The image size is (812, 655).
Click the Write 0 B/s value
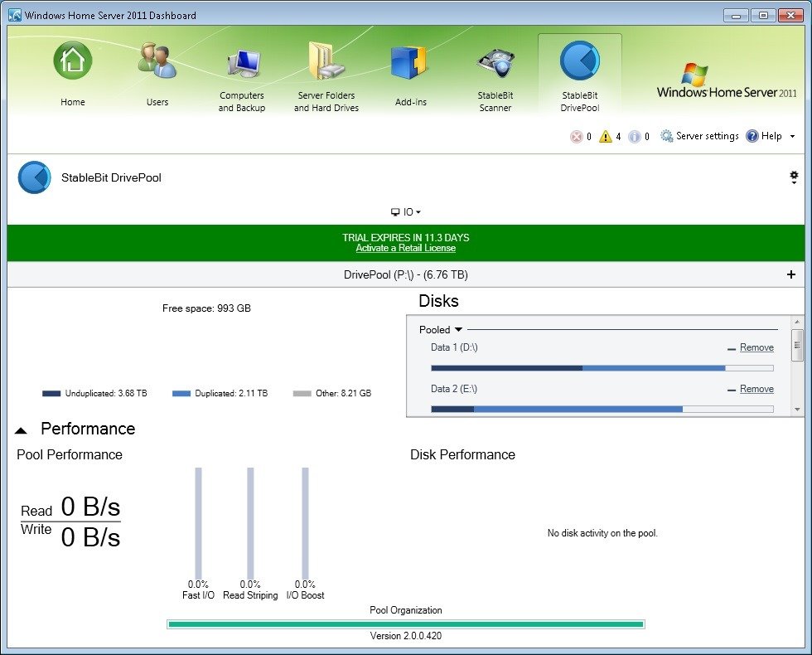coord(90,537)
